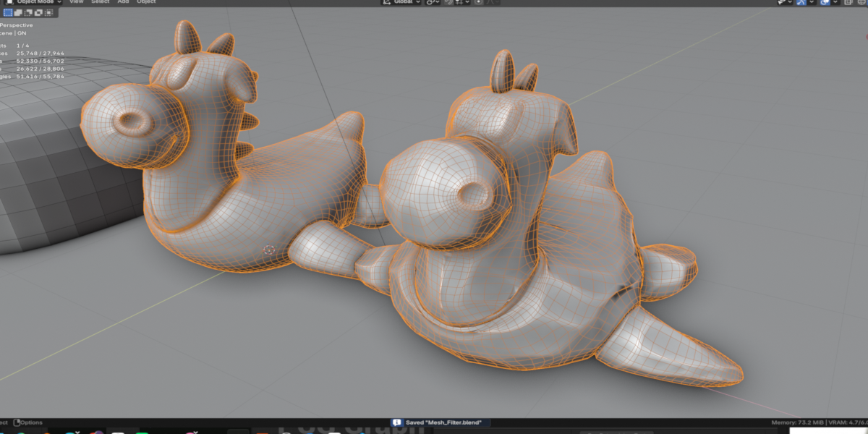Pick the Subtract Selection mode icon

click(28, 12)
